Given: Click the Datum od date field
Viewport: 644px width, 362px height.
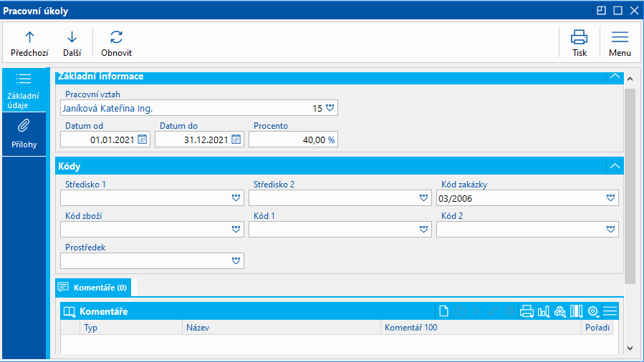Looking at the screenshot, I should pyautogui.click(x=105, y=140).
